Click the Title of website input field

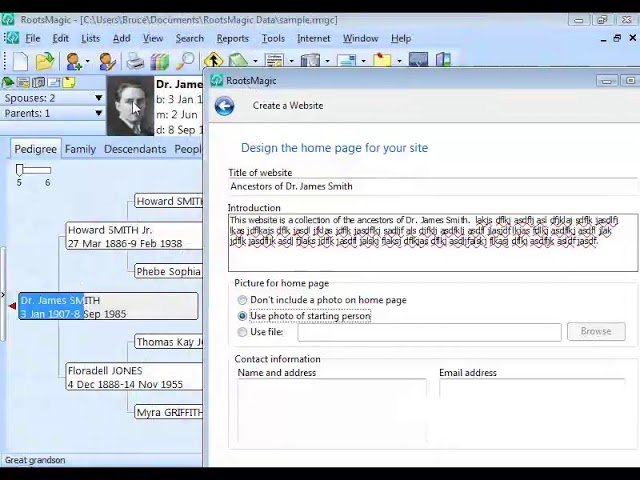click(x=433, y=187)
